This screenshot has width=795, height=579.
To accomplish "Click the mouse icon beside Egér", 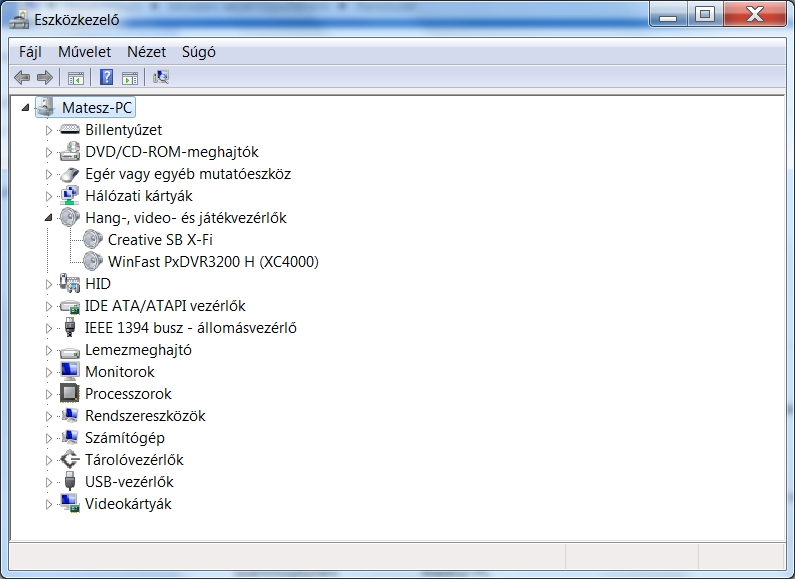I will [x=69, y=174].
